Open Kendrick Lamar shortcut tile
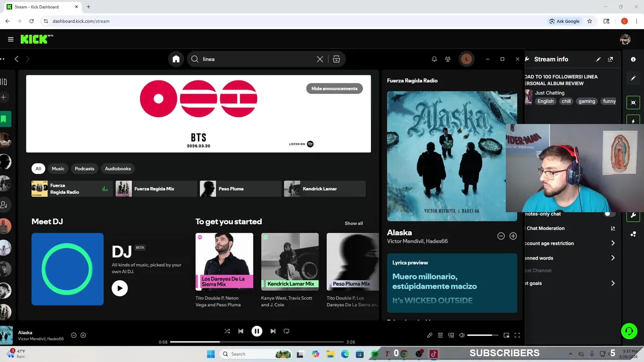This screenshot has width=644, height=362. pyautogui.click(x=325, y=189)
